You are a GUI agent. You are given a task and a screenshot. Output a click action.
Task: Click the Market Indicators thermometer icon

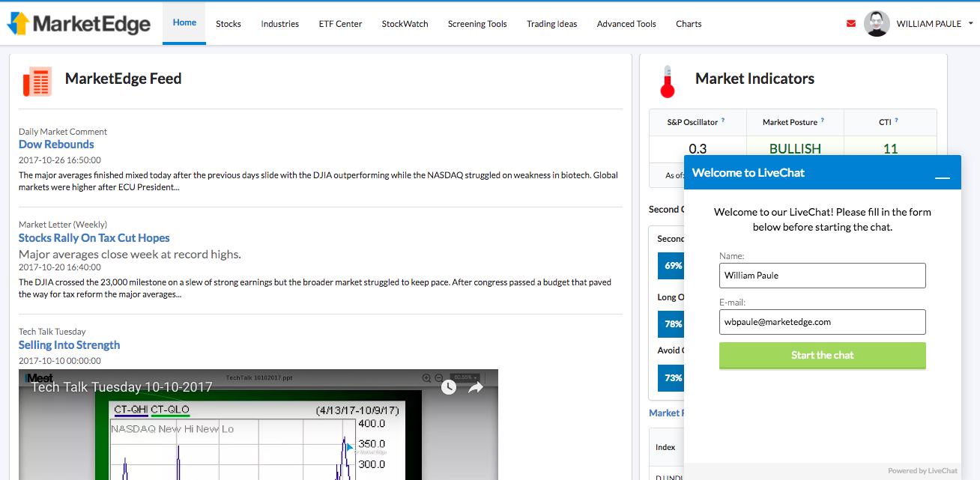(x=667, y=82)
